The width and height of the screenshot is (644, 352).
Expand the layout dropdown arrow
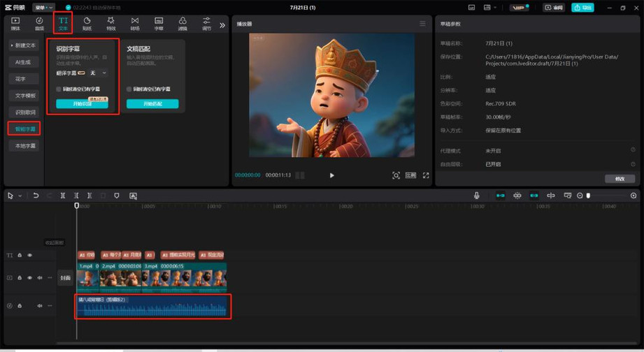coord(495,8)
